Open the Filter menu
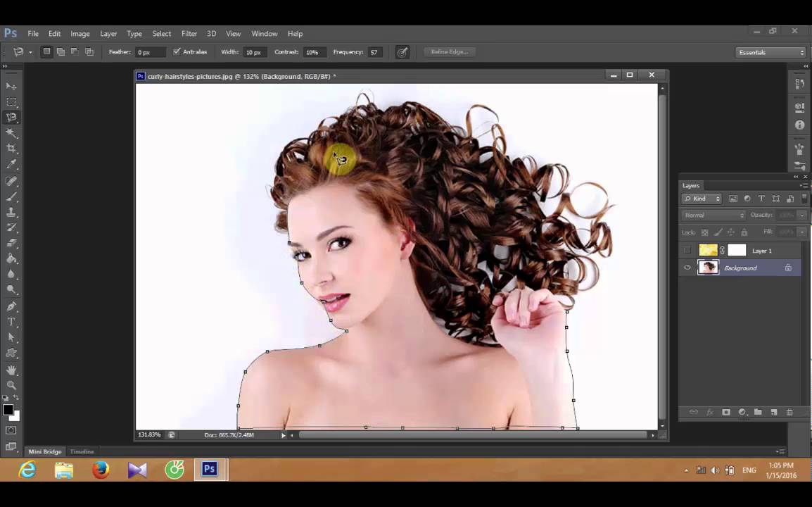The width and height of the screenshot is (812, 507). coord(189,34)
